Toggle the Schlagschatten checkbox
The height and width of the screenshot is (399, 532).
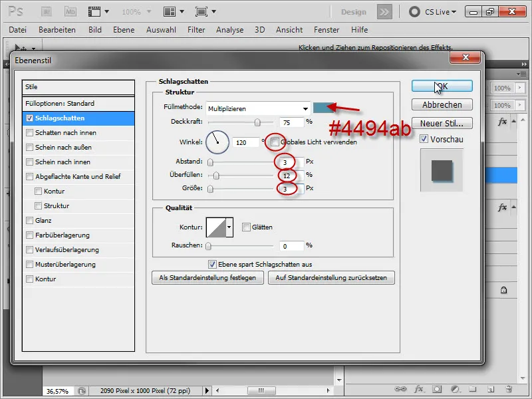tap(29, 118)
